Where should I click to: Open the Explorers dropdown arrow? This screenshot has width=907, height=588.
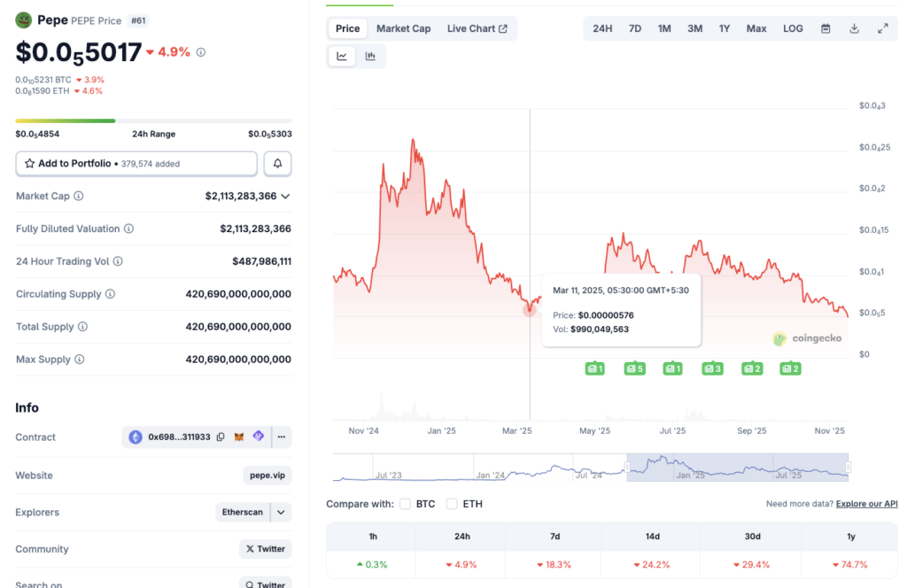coord(281,512)
